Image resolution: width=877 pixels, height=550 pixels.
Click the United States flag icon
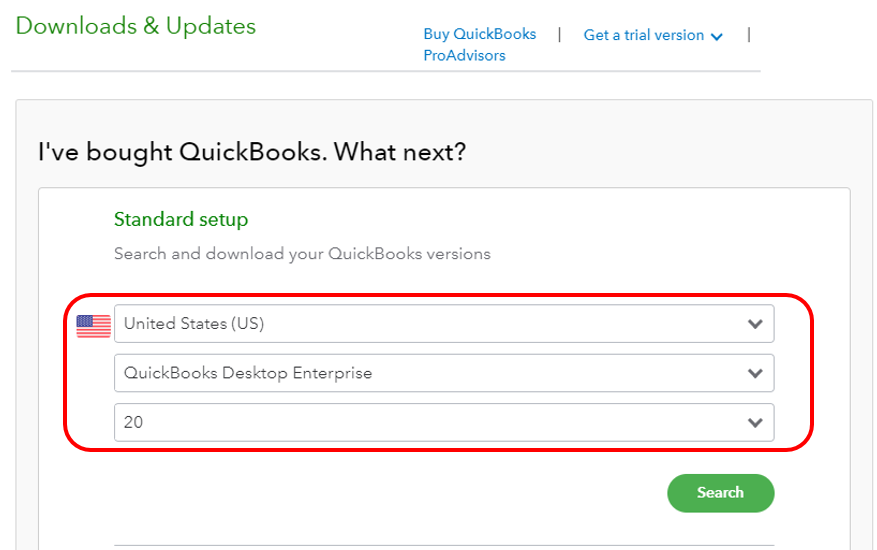click(94, 325)
